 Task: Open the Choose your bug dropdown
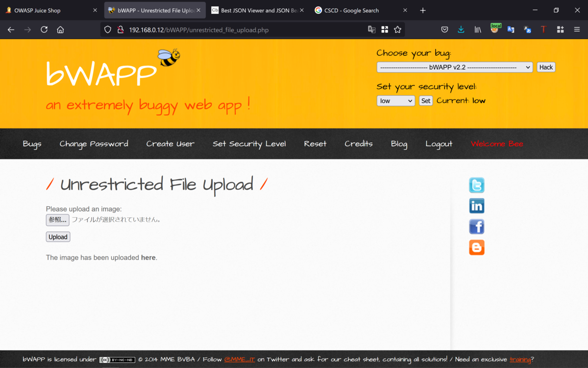point(454,67)
